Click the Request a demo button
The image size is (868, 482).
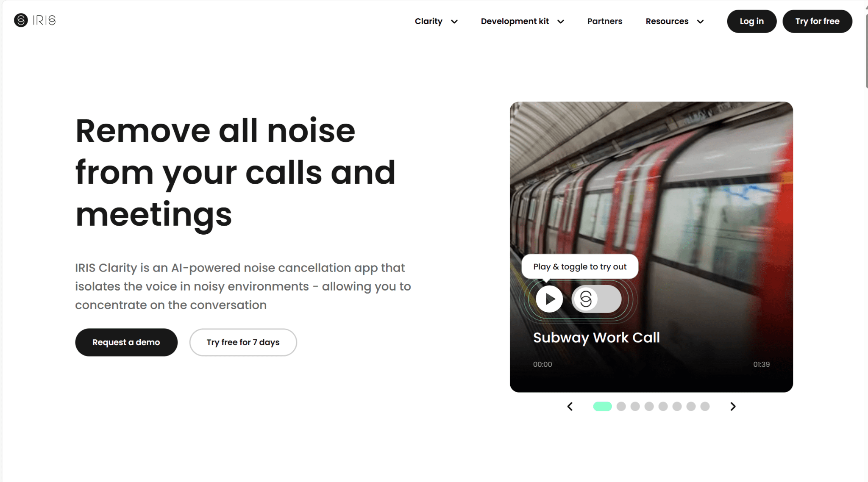pyautogui.click(x=126, y=342)
